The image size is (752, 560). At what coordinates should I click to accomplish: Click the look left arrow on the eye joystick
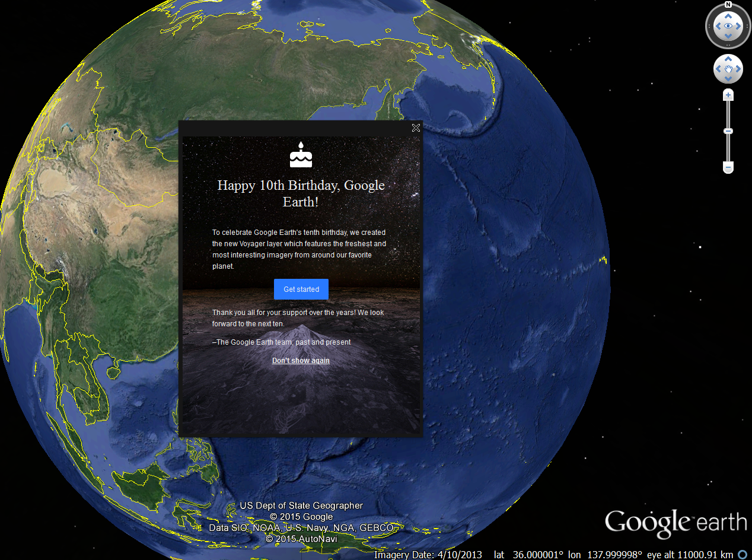pos(718,26)
